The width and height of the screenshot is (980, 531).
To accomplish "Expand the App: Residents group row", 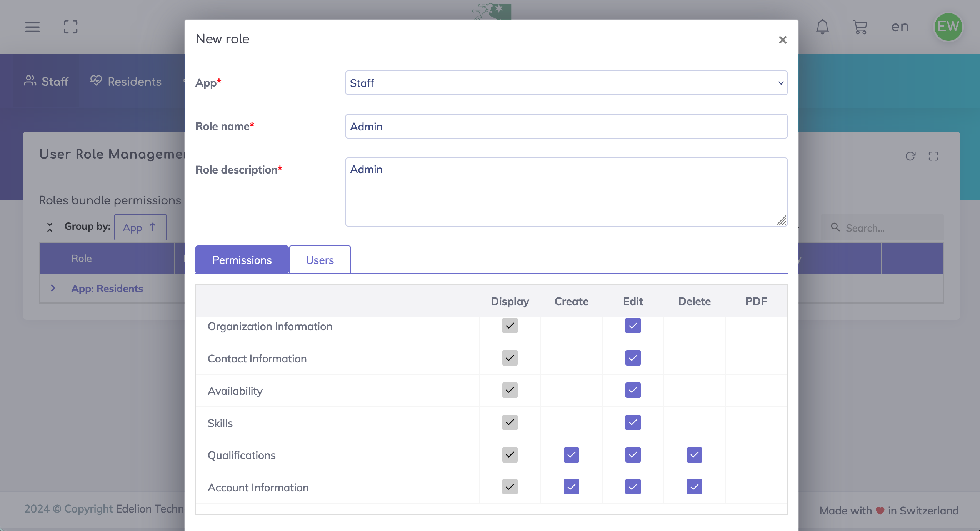I will (x=53, y=288).
